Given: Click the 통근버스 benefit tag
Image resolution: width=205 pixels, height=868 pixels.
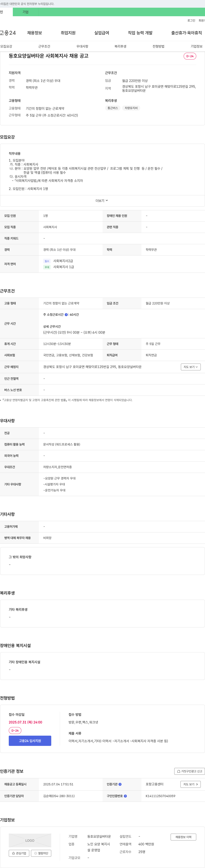Looking at the screenshot, I should click(x=113, y=108).
